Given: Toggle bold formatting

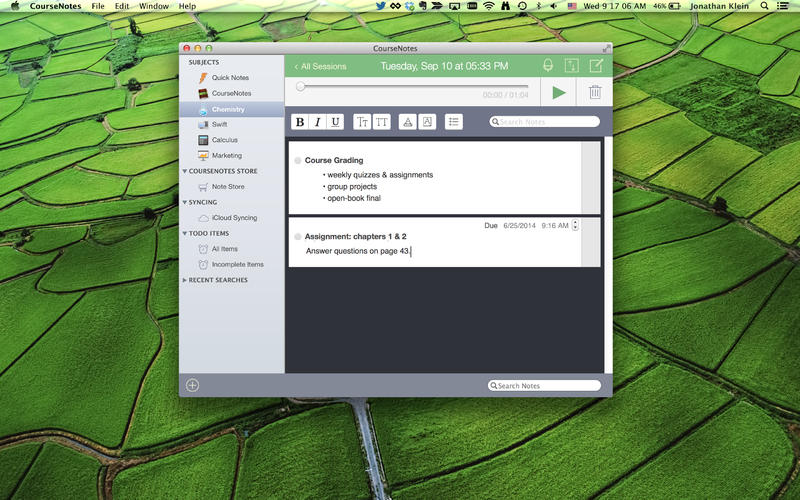Looking at the screenshot, I should click(x=300, y=122).
